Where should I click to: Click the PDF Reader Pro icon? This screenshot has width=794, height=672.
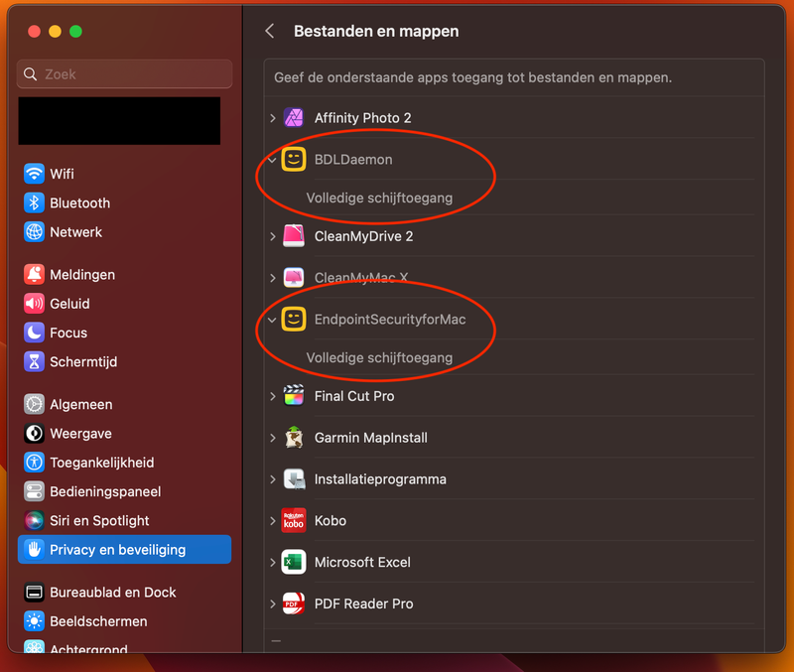coord(293,605)
